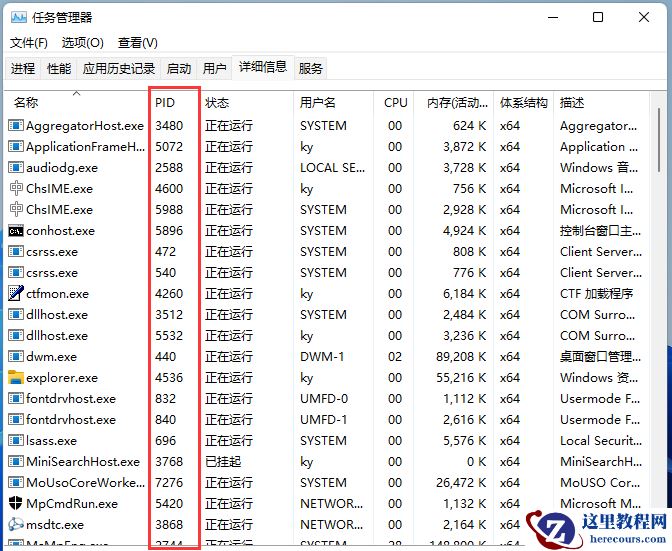Switch to the 启动 tab
Screen dimensions: 672x551
[x=179, y=69]
